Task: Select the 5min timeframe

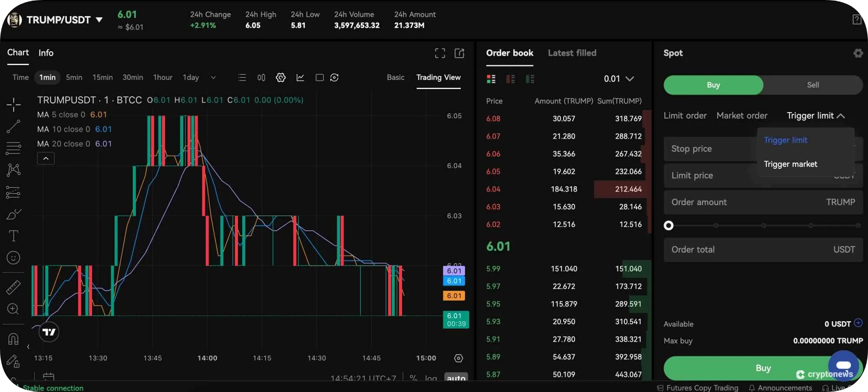Action: click(74, 77)
